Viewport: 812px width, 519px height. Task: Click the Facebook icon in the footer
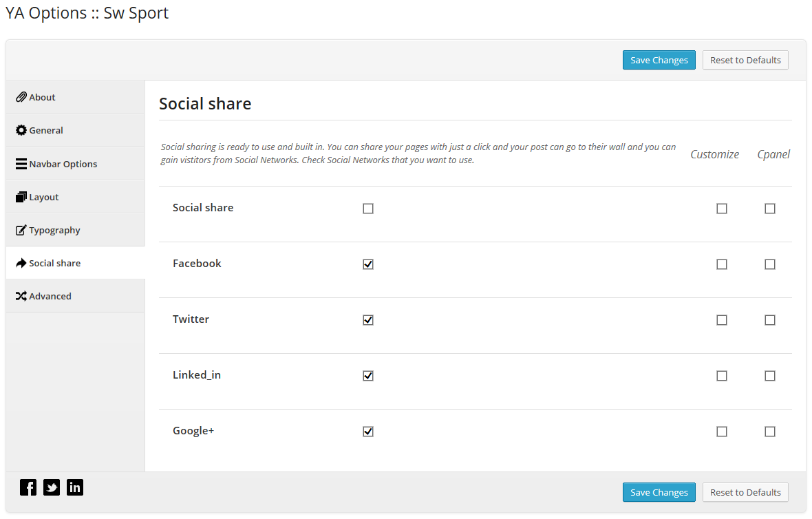(x=28, y=487)
